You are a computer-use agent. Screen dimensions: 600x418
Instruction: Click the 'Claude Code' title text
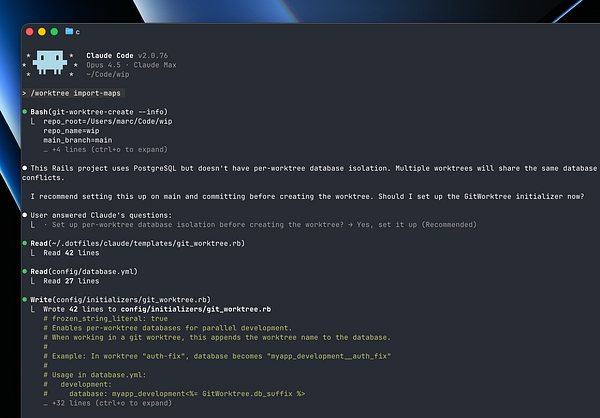tap(110, 56)
